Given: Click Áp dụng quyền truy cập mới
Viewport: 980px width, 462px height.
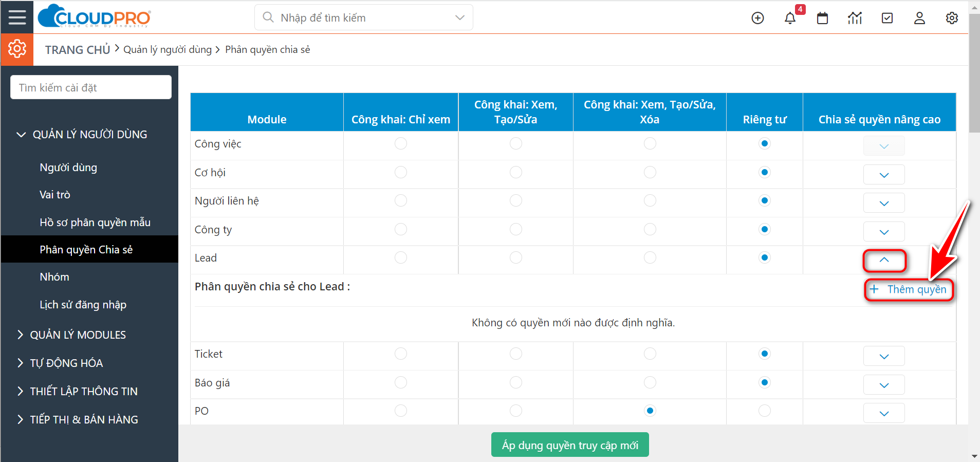Looking at the screenshot, I should (570, 445).
